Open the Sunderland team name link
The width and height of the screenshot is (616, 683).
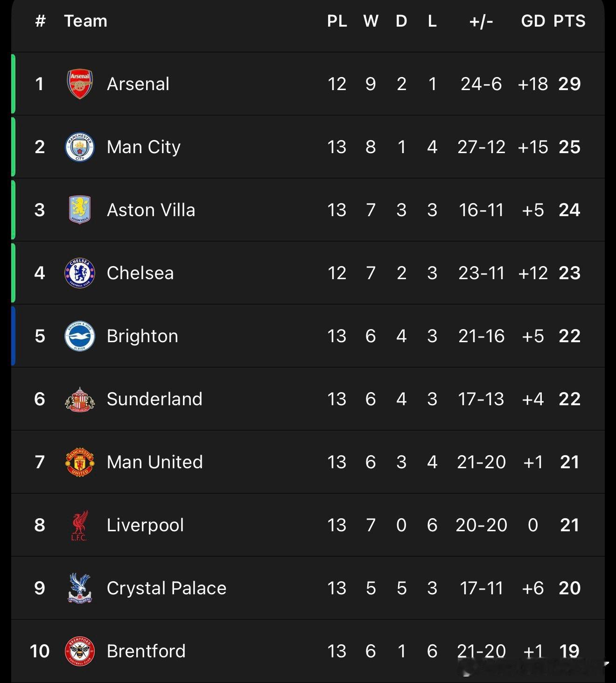tap(154, 399)
